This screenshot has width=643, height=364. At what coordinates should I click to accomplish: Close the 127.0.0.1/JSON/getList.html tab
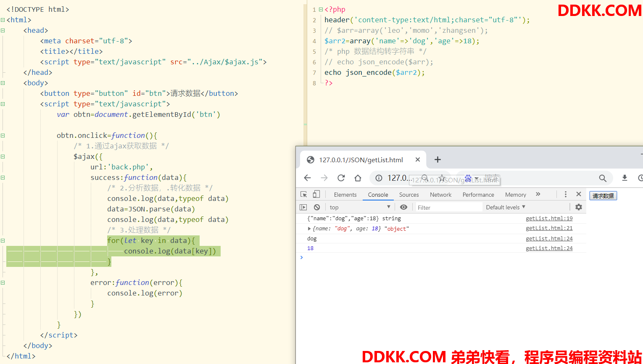(418, 159)
